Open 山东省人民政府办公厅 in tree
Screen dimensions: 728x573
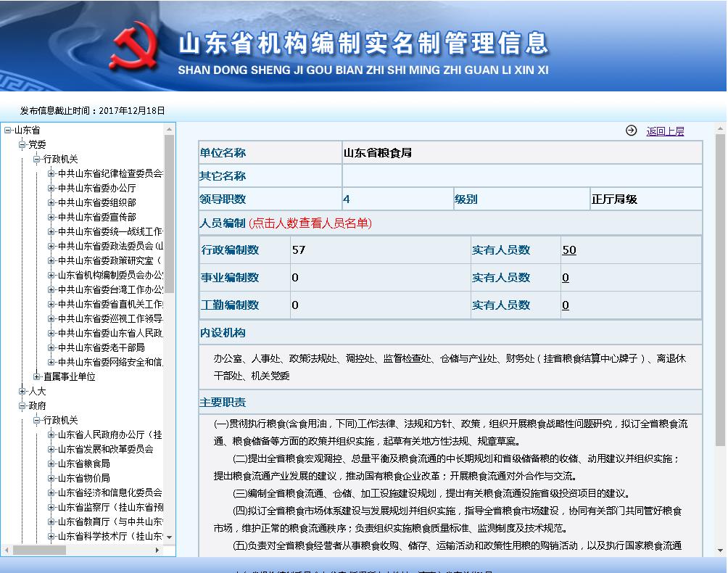click(x=110, y=434)
